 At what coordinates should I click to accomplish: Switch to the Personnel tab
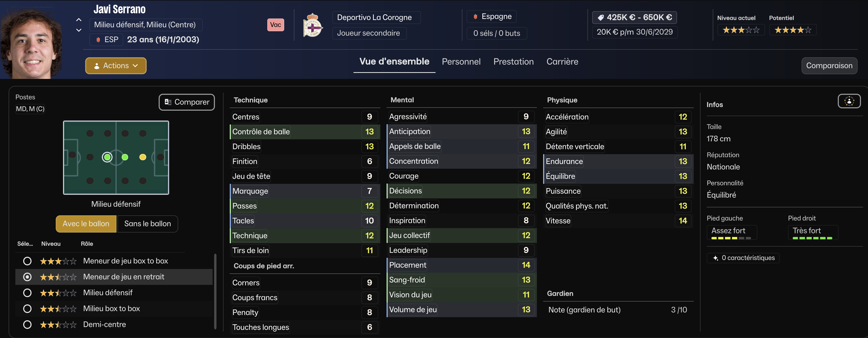tap(461, 62)
